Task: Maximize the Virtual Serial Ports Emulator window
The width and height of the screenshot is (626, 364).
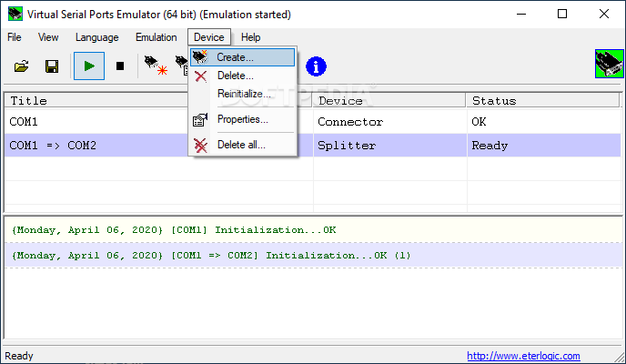Action: (562, 14)
